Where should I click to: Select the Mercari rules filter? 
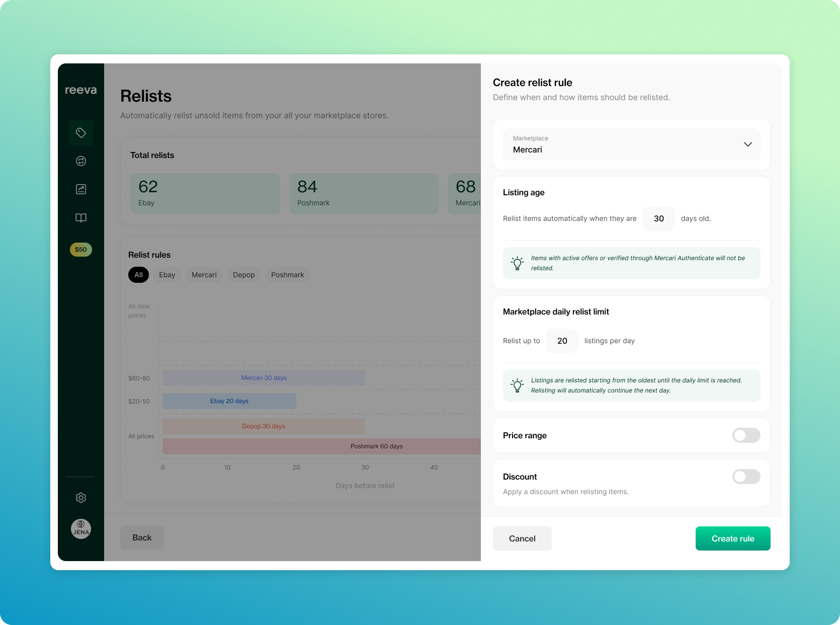tap(204, 275)
